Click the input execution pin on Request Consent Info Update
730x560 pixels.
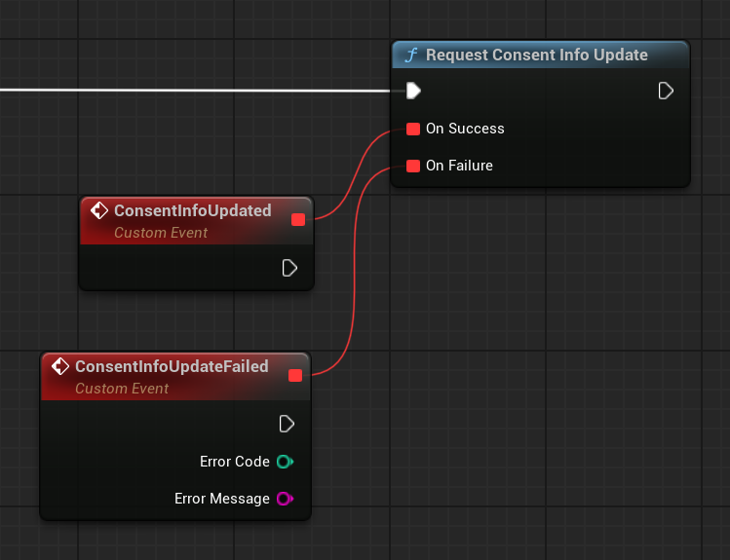point(413,91)
